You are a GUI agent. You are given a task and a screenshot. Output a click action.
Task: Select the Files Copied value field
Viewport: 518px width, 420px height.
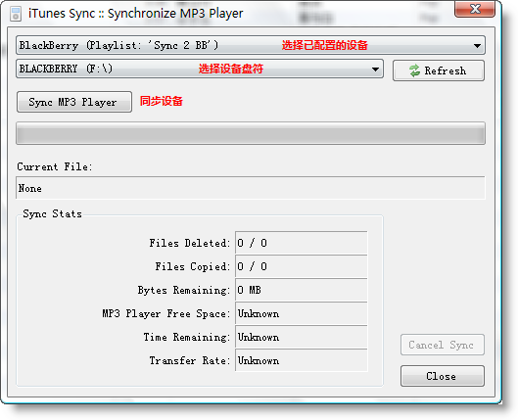coord(302,266)
